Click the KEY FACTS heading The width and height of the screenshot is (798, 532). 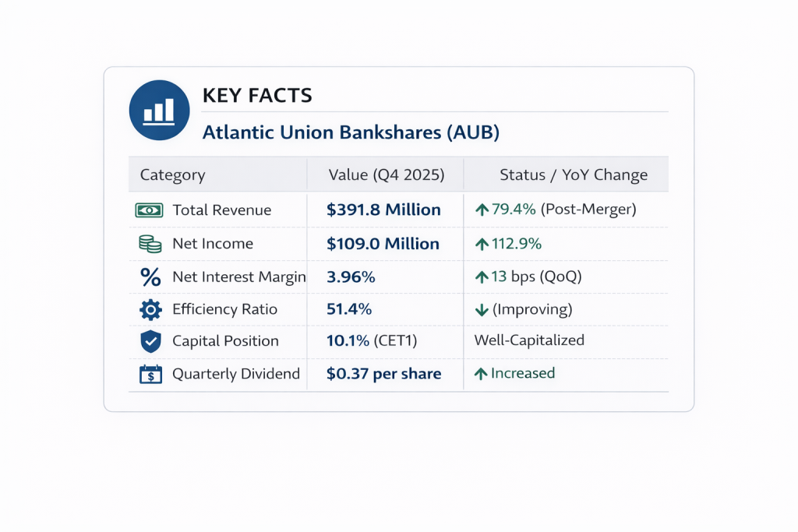[257, 96]
